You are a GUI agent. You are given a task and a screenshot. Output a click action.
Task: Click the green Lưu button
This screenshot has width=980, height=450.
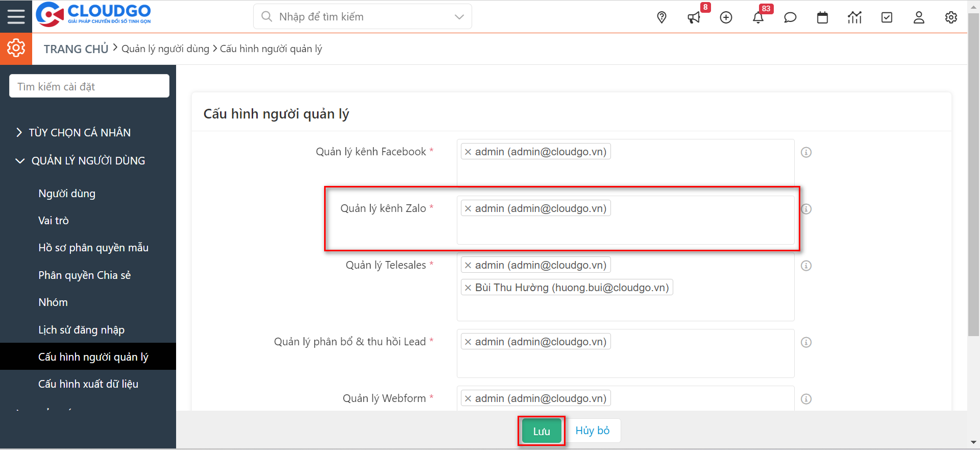click(x=541, y=431)
